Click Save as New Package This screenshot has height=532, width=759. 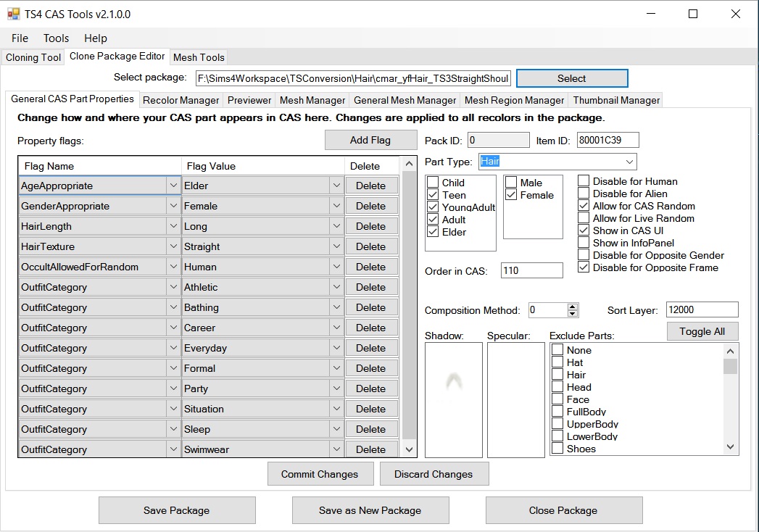pyautogui.click(x=370, y=510)
